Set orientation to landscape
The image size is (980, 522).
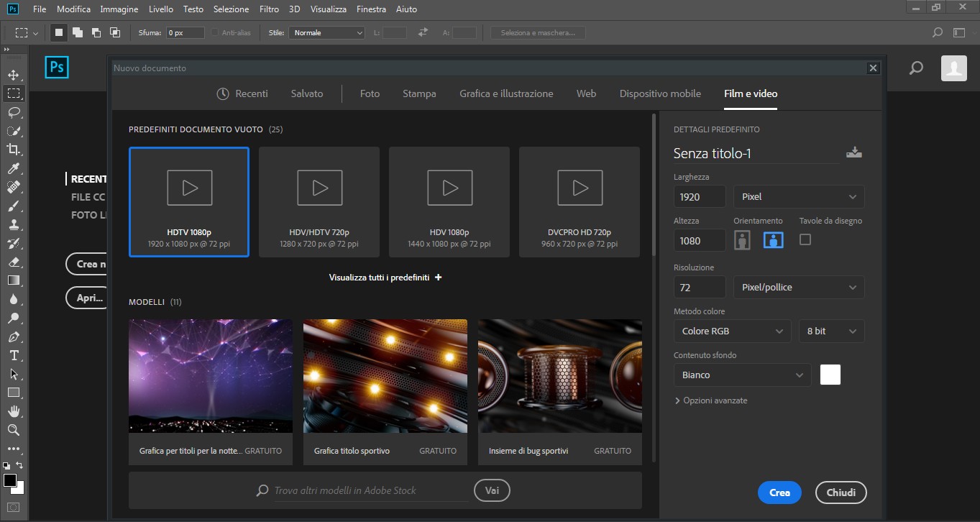pos(773,240)
